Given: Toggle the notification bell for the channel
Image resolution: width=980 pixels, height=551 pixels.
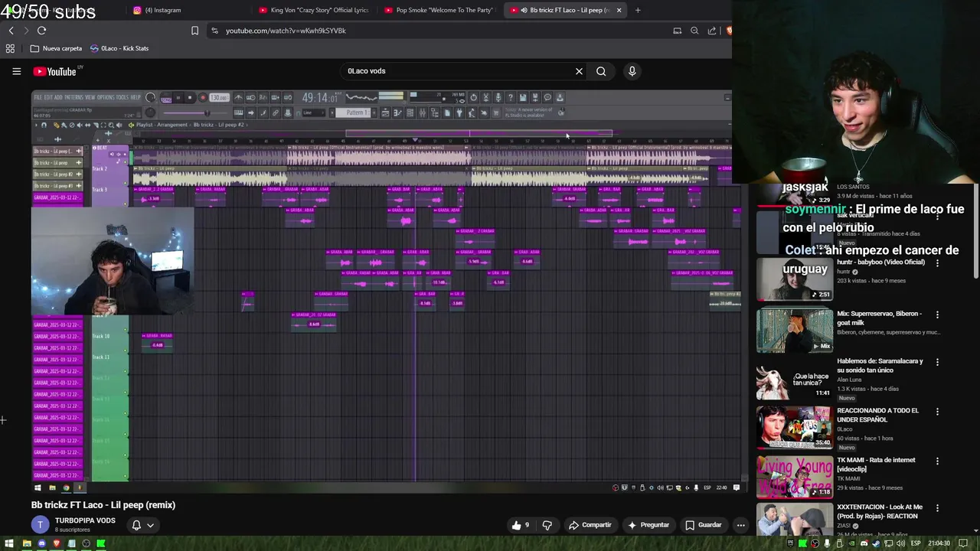Looking at the screenshot, I should [x=136, y=525].
